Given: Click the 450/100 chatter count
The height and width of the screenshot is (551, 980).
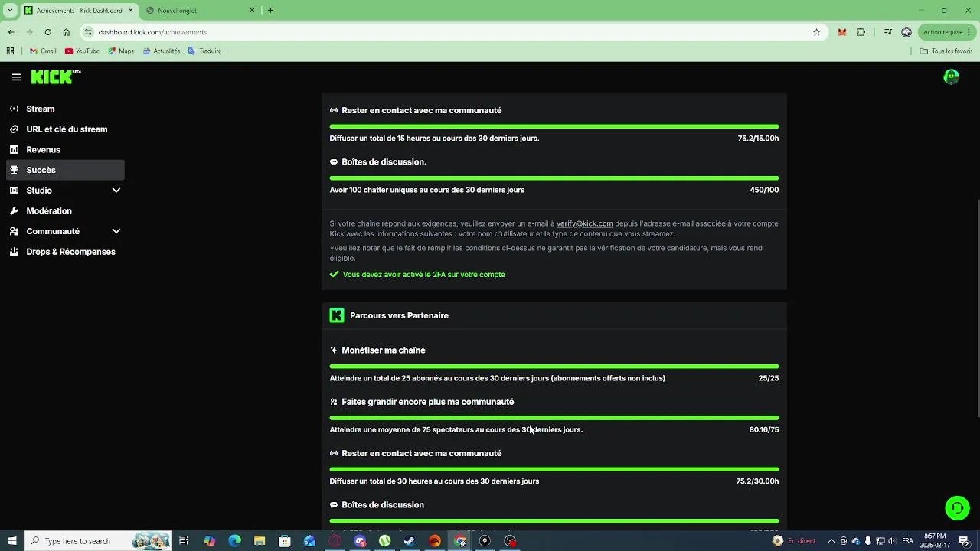Looking at the screenshot, I should [764, 190].
